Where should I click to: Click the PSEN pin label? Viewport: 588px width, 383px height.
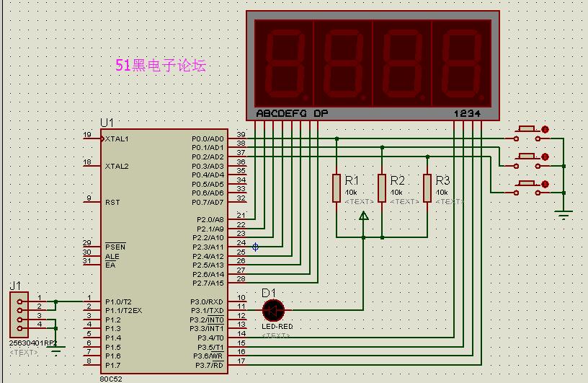tap(115, 247)
